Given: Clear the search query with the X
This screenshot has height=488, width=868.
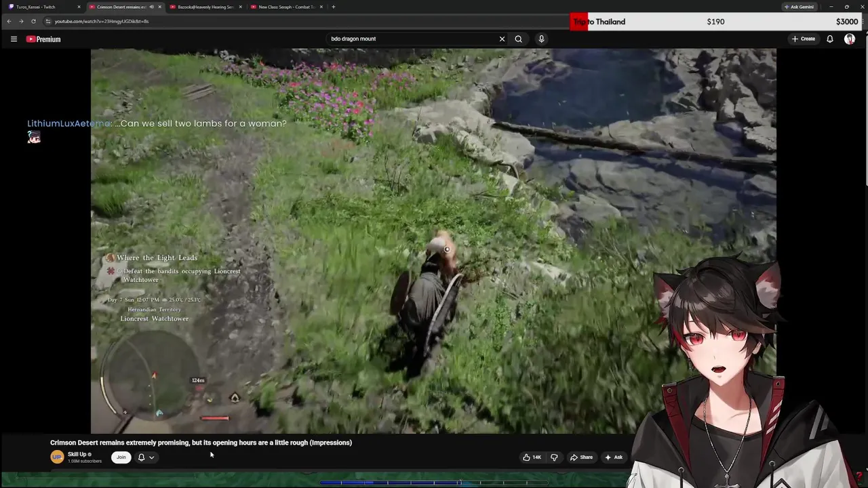Looking at the screenshot, I should [502, 39].
